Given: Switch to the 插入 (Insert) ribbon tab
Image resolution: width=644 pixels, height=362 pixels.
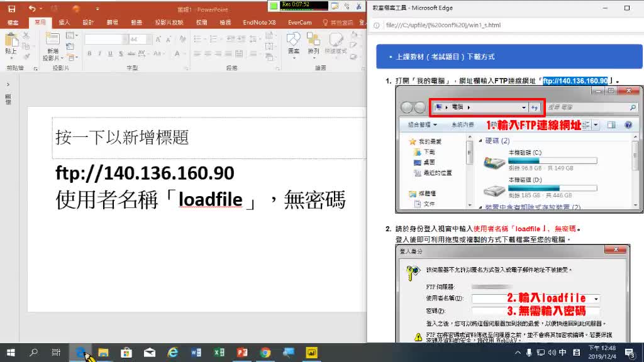Looking at the screenshot, I should (x=64, y=22).
